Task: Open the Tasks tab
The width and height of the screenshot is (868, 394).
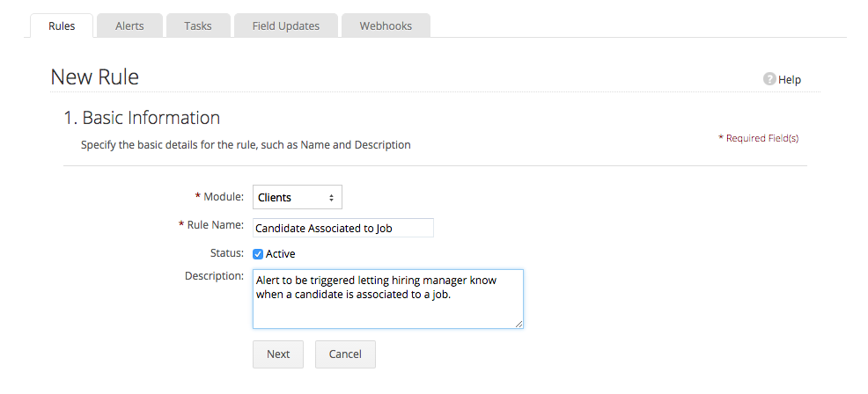Action: pyautogui.click(x=198, y=26)
